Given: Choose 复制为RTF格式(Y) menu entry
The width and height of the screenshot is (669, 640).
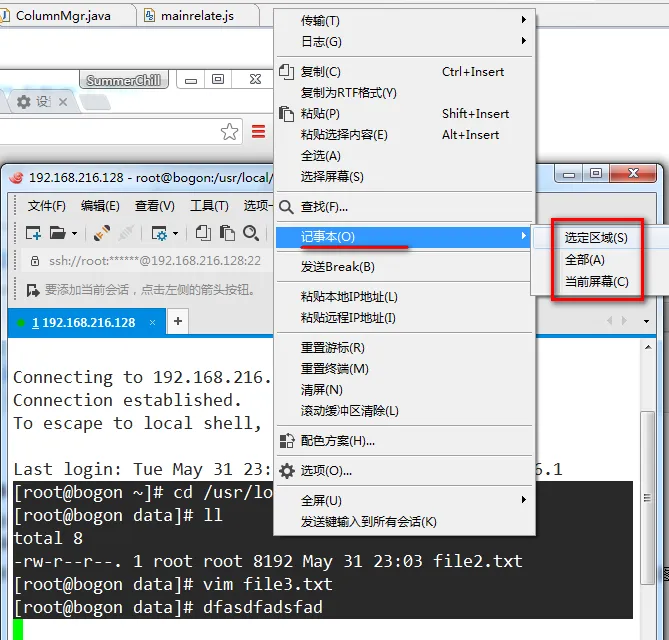Looking at the screenshot, I should (404, 93).
